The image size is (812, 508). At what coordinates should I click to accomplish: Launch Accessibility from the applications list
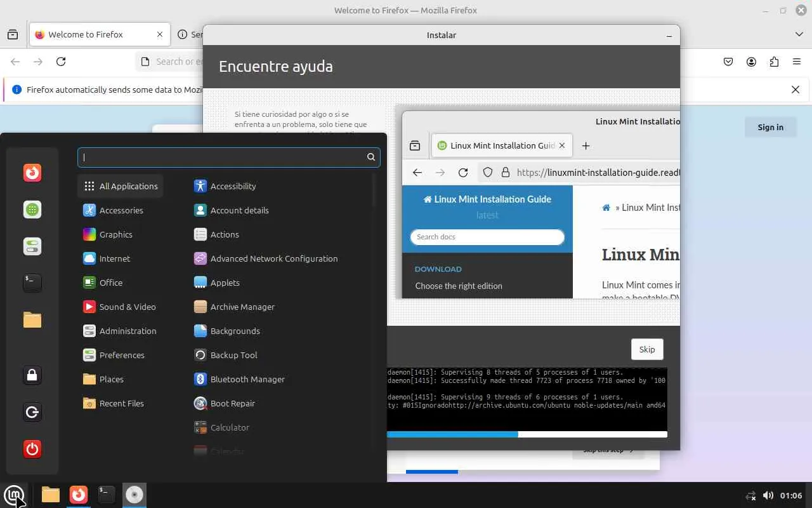coord(279,186)
